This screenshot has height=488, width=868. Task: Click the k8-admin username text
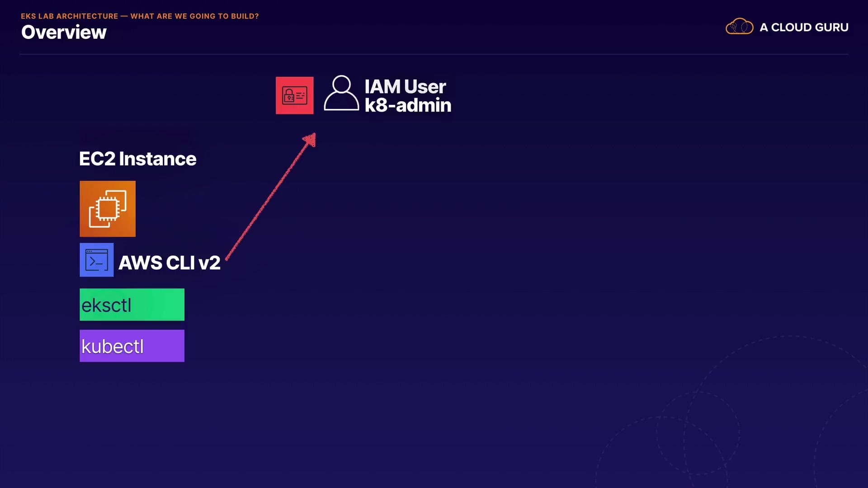408,105
